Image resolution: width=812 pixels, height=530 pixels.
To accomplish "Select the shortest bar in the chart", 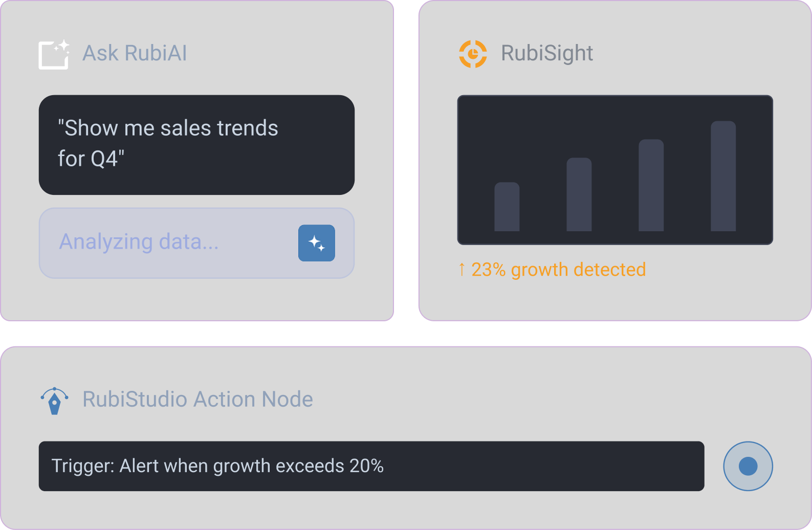I will click(x=507, y=207).
